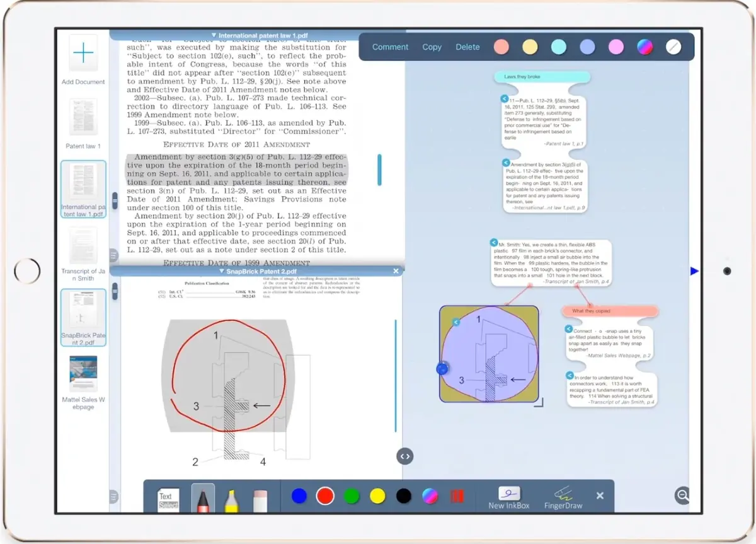Follow the '-Mattel Sales Webpage, p.2' source link
Screen dimensions: 756x544
[619, 356]
